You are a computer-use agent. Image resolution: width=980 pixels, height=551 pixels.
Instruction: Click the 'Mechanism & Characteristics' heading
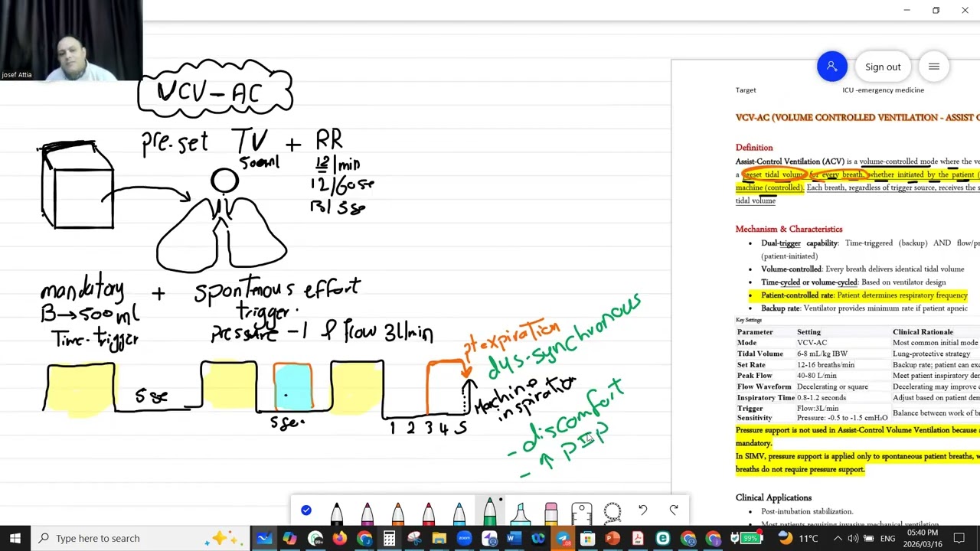pyautogui.click(x=789, y=229)
